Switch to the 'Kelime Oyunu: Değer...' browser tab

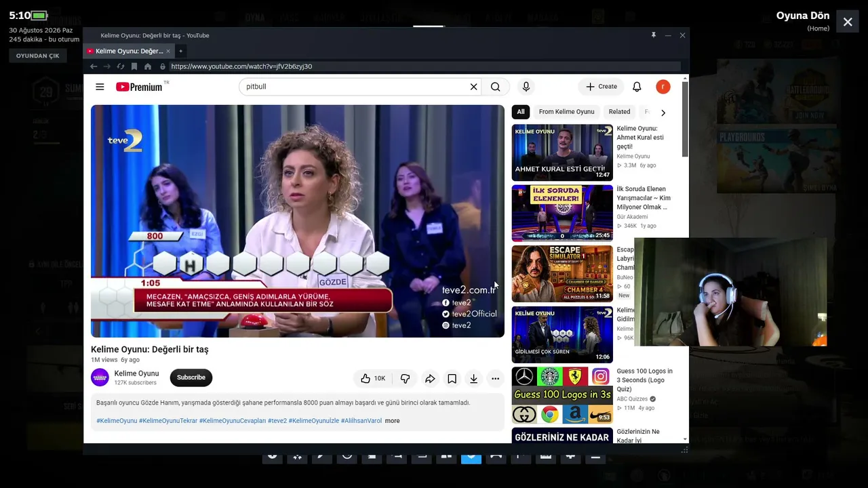click(129, 51)
